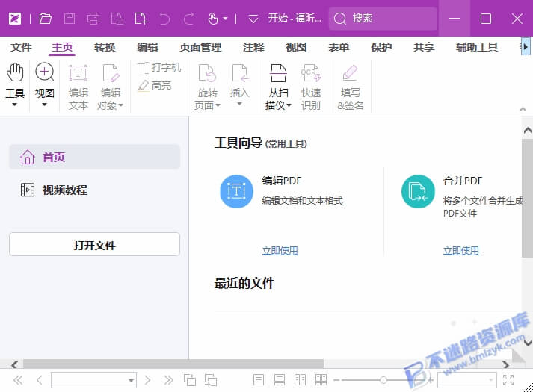The height and width of the screenshot is (392, 533).
Task: Select the touch mode hand icon
Action: coord(213,19)
